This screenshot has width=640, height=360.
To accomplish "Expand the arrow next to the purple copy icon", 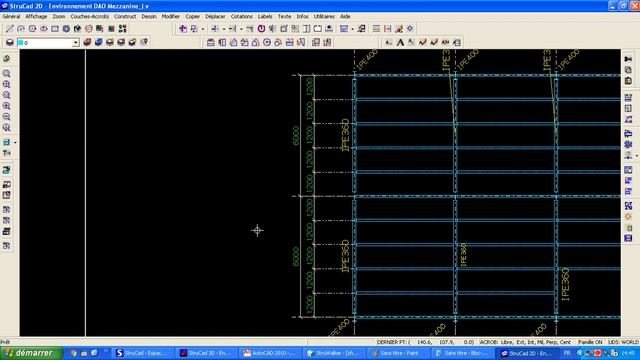I will tap(202, 29).
